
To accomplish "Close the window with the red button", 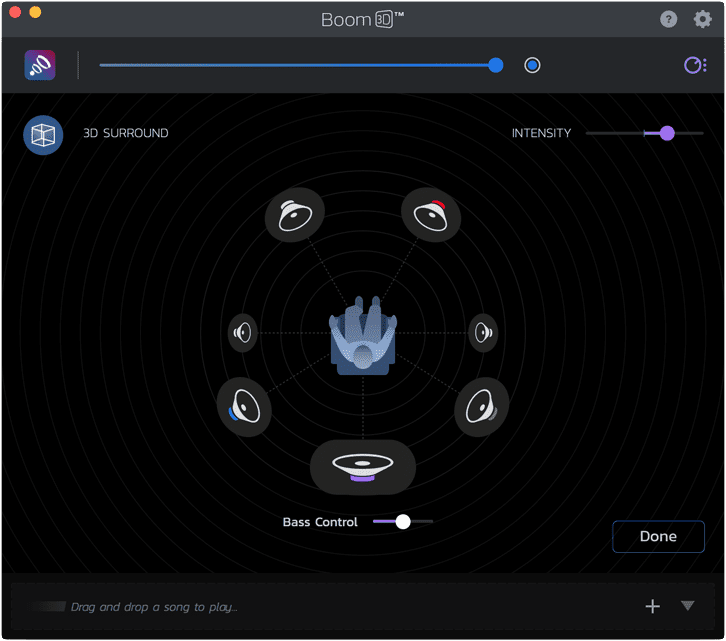I will (15, 12).
